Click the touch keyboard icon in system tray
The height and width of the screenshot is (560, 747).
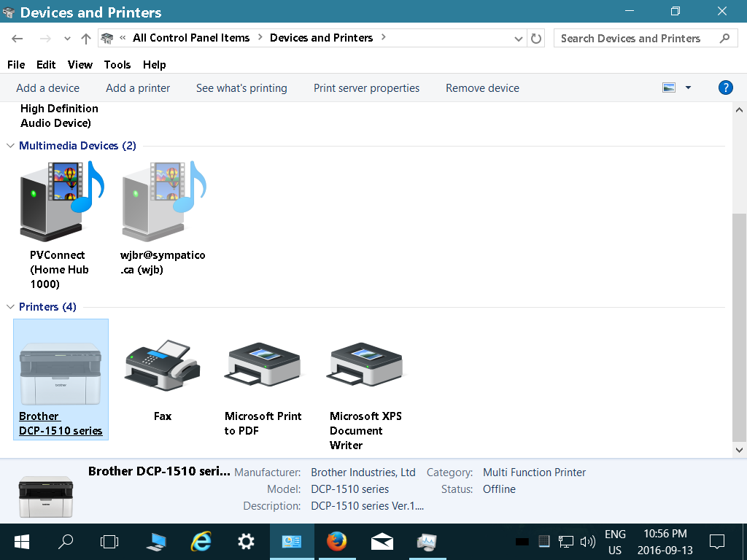coord(543,542)
